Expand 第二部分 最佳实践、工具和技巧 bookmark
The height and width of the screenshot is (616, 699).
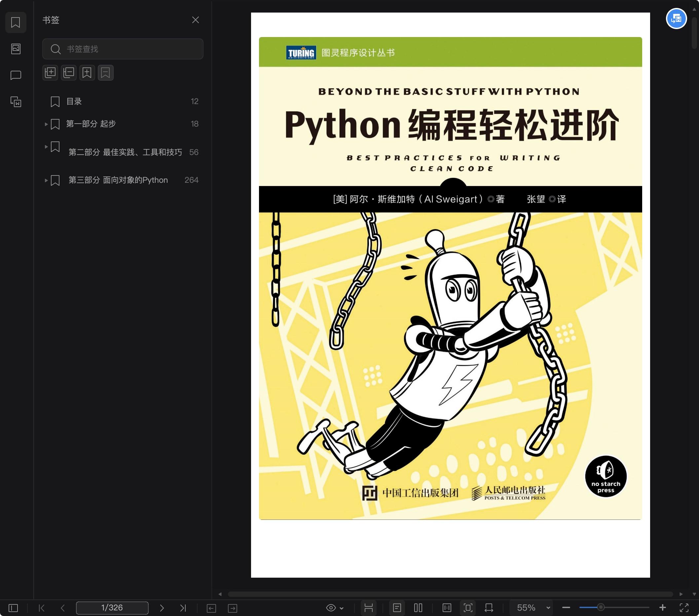(x=46, y=147)
